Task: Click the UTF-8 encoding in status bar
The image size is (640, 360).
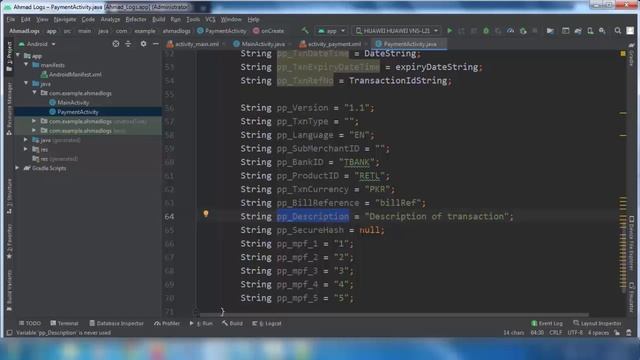Action: 575,333
